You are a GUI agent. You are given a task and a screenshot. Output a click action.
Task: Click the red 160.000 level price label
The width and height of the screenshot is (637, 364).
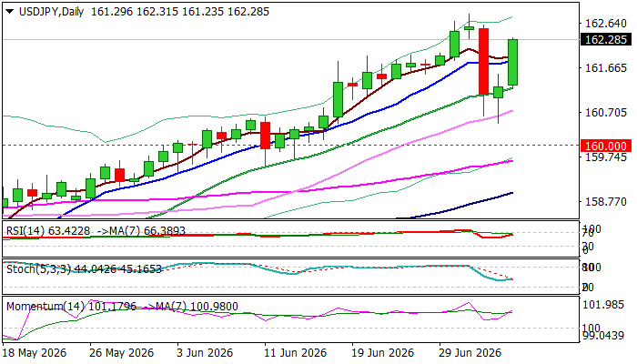(606, 146)
